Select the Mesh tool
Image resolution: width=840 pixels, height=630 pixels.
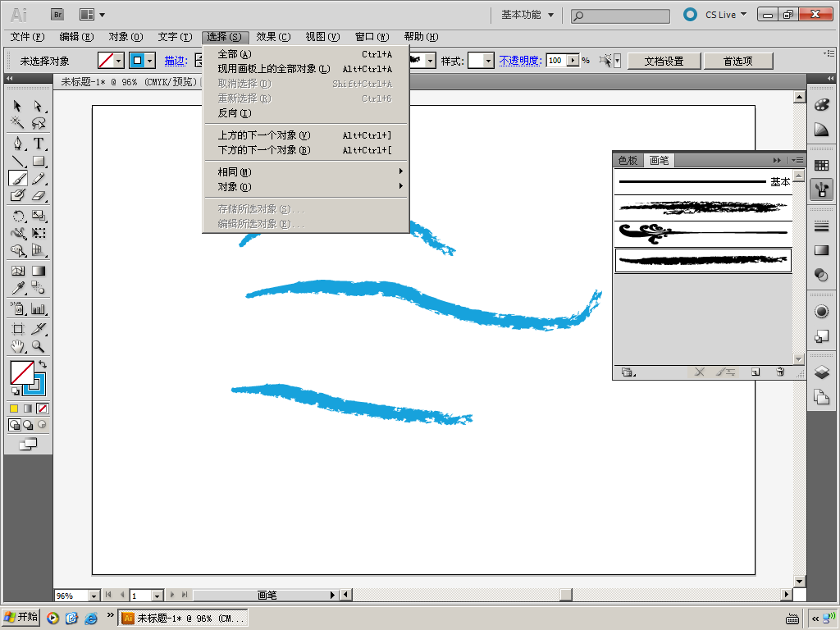pos(17,271)
